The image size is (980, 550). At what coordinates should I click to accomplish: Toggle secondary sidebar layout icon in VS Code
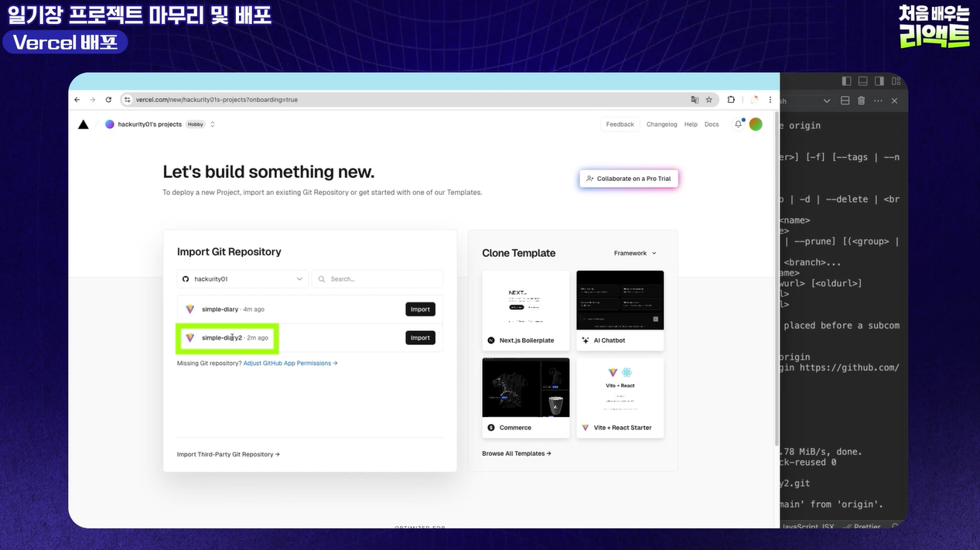tap(879, 81)
